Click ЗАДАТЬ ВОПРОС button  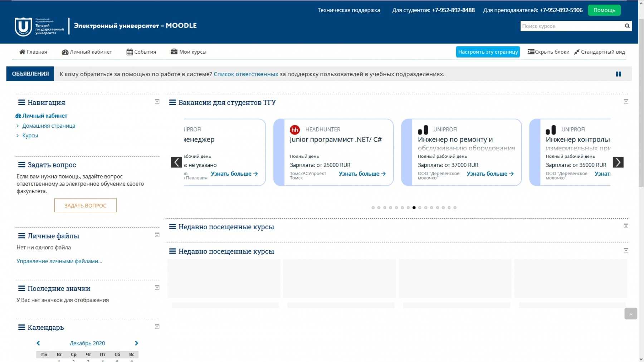tap(86, 205)
